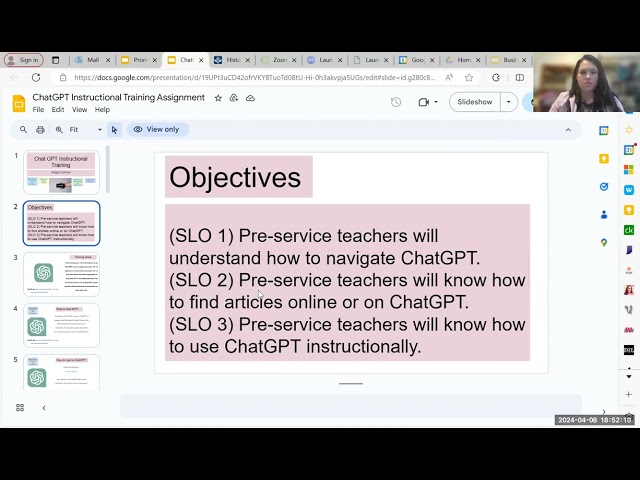Click the zoom magnifier tool
The image size is (640, 480).
pyautogui.click(x=59, y=129)
